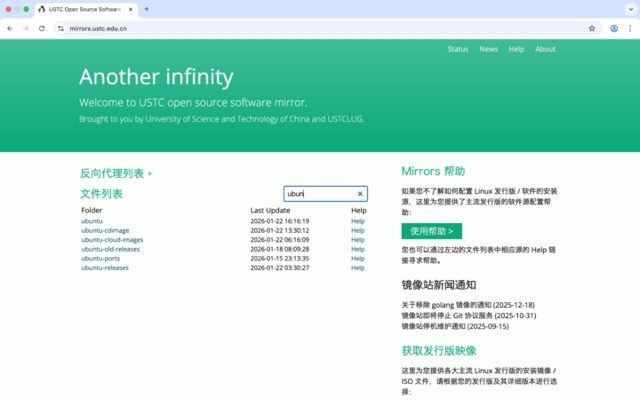Open Chrome three-dot menu
The width and height of the screenshot is (640, 400).
(x=630, y=28)
